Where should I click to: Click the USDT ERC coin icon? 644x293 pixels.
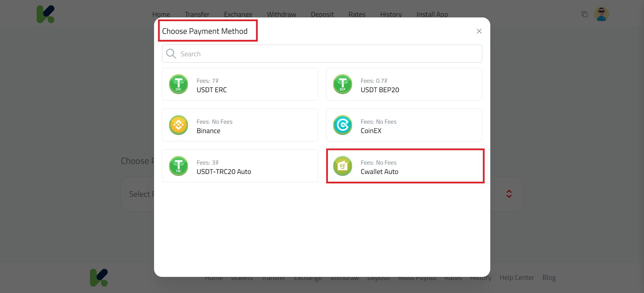[179, 84]
